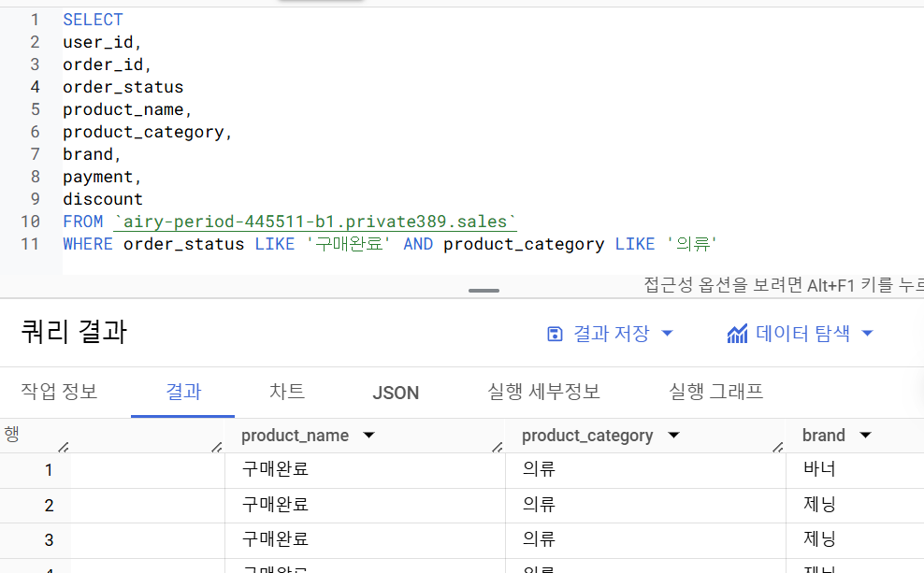The height and width of the screenshot is (573, 924).
Task: Click the save icon beside 결과 저장
Action: 555,334
